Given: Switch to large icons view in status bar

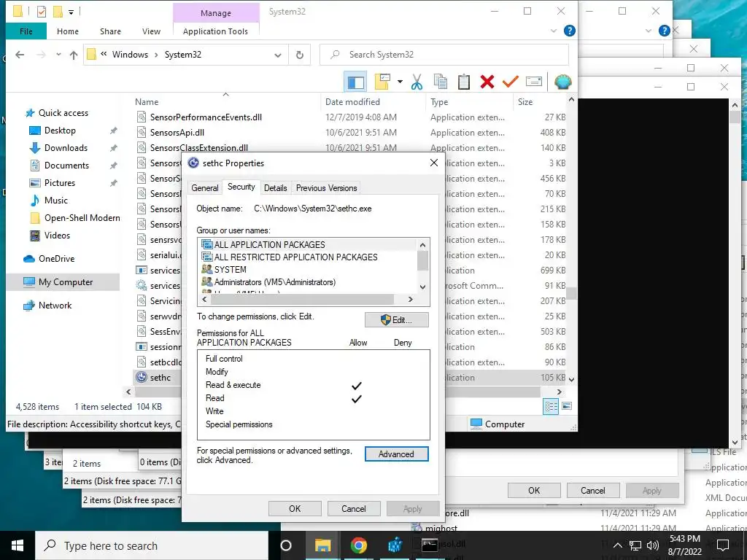Looking at the screenshot, I should pos(566,406).
